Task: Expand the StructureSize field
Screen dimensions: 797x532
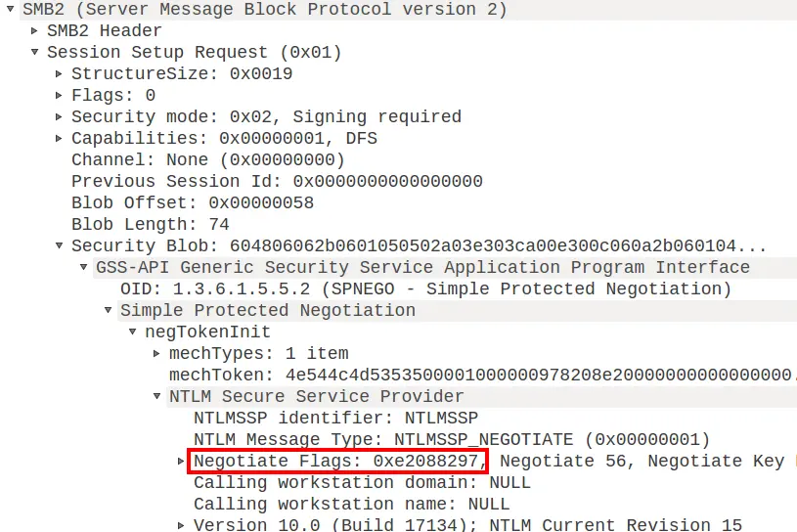Action: [60, 74]
